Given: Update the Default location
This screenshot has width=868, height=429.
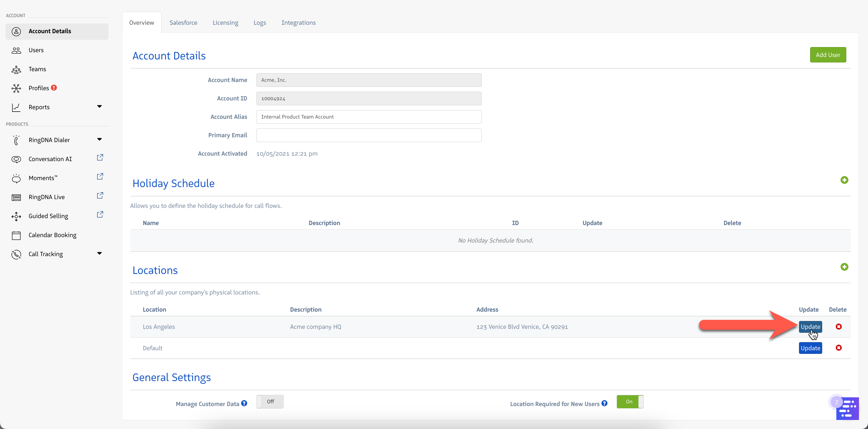Looking at the screenshot, I should [x=810, y=348].
